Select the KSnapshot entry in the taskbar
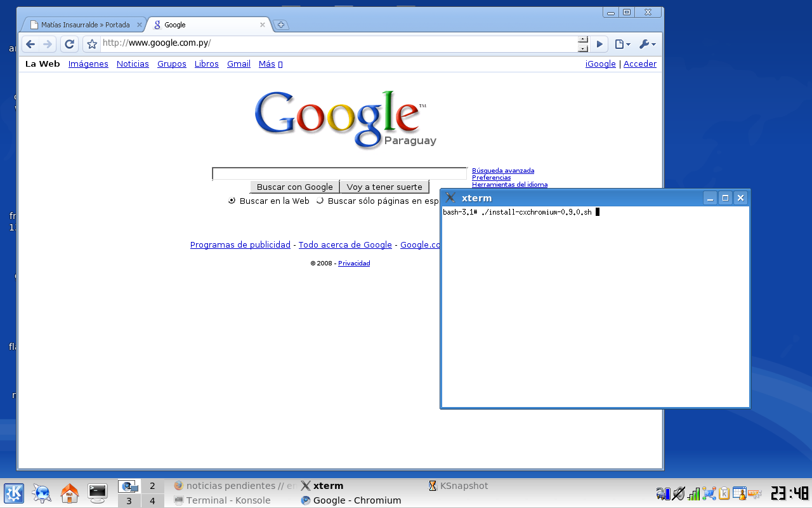Viewport: 812px width, 508px height. click(463, 486)
